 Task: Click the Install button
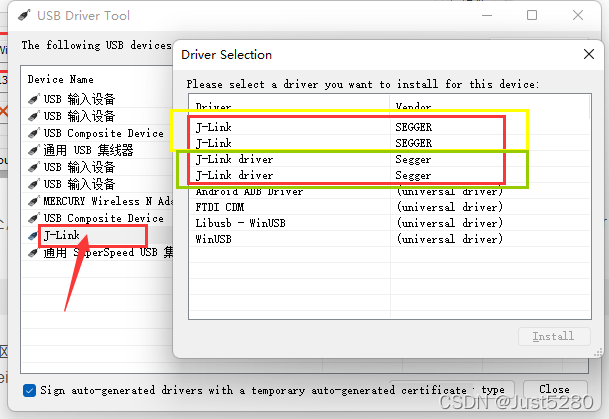(x=554, y=336)
